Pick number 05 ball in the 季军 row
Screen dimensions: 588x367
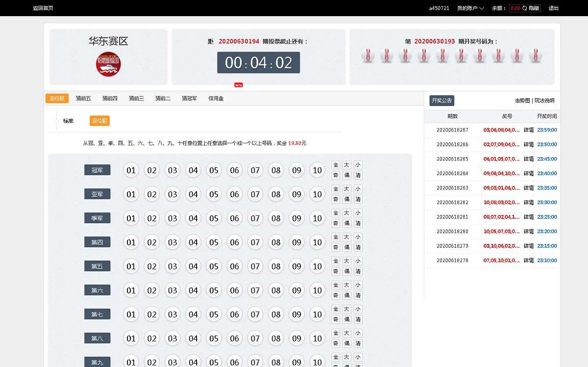tap(214, 218)
